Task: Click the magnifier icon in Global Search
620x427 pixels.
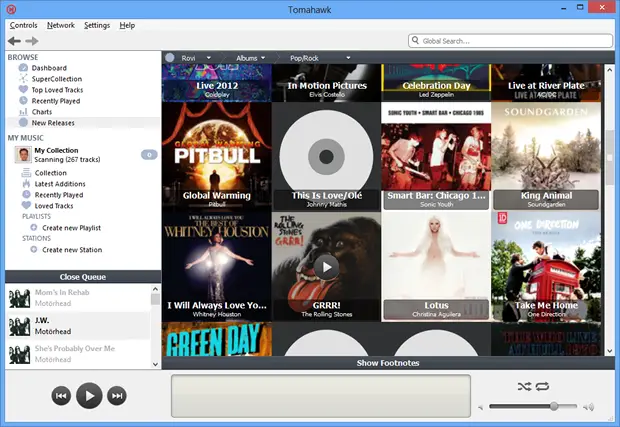Action: tap(415, 40)
